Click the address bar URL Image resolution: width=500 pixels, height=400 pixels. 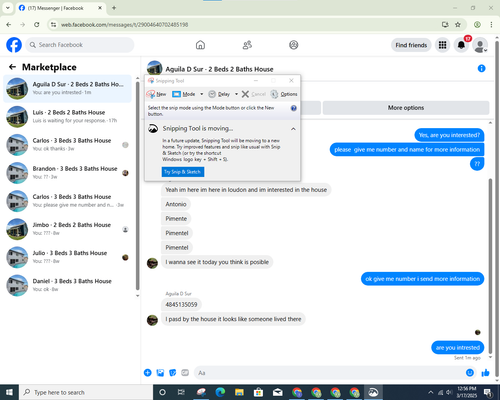pos(124,25)
